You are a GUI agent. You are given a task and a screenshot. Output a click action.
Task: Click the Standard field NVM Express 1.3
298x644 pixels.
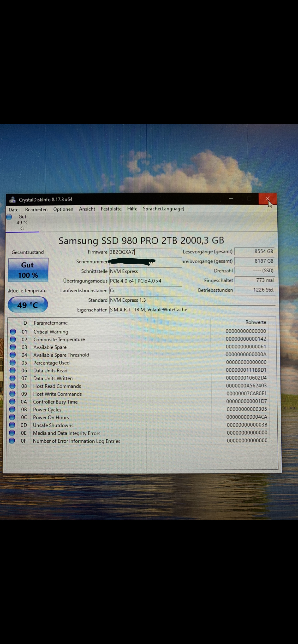point(192,300)
